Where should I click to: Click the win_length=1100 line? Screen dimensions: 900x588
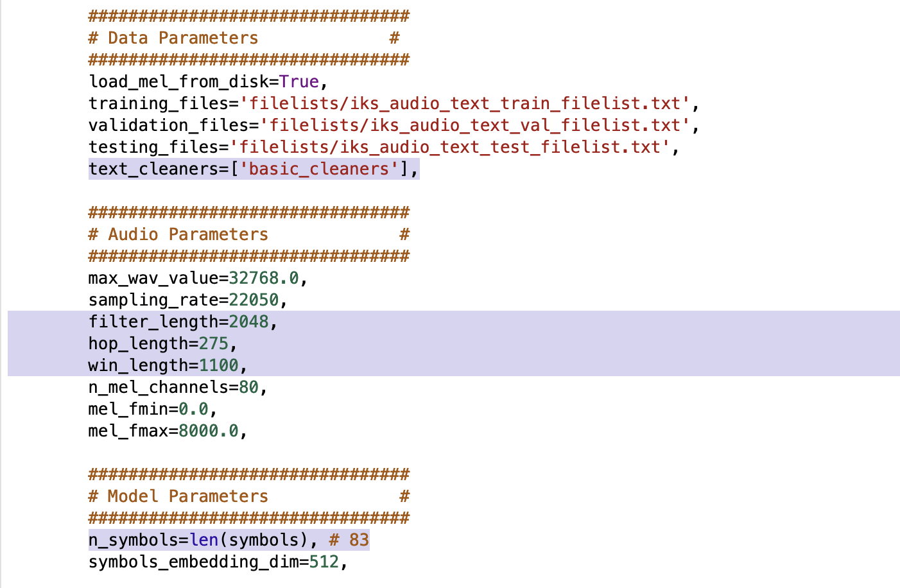click(x=168, y=365)
